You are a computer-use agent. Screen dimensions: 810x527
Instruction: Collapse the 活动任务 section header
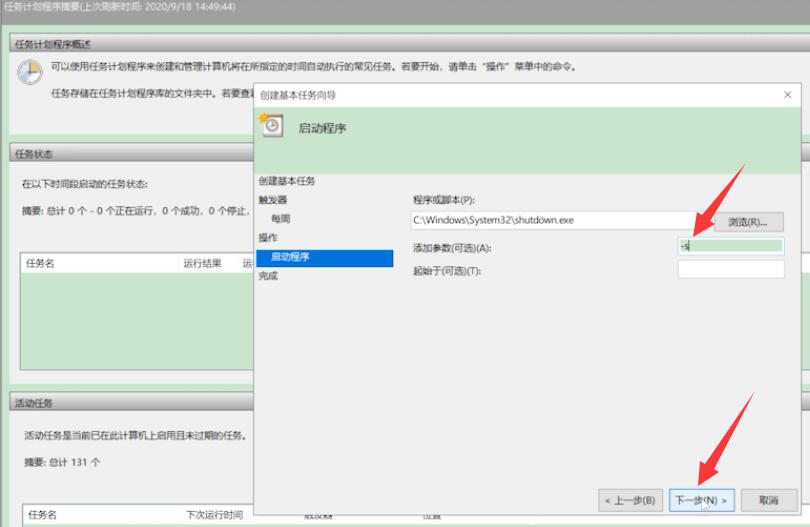click(131, 402)
